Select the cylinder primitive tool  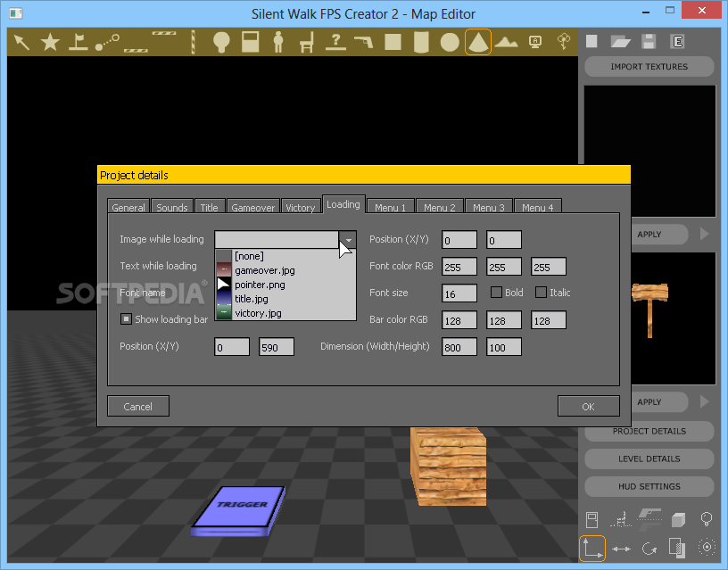coord(421,42)
